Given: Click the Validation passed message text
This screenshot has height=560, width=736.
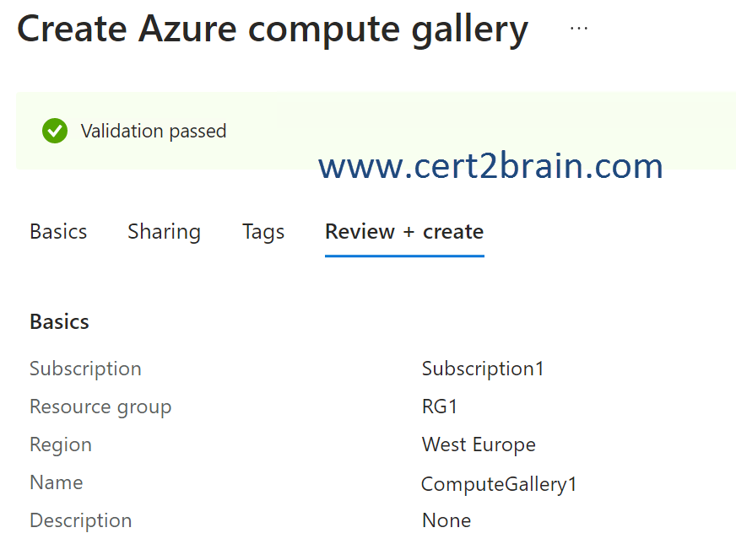Looking at the screenshot, I should pos(154,131).
